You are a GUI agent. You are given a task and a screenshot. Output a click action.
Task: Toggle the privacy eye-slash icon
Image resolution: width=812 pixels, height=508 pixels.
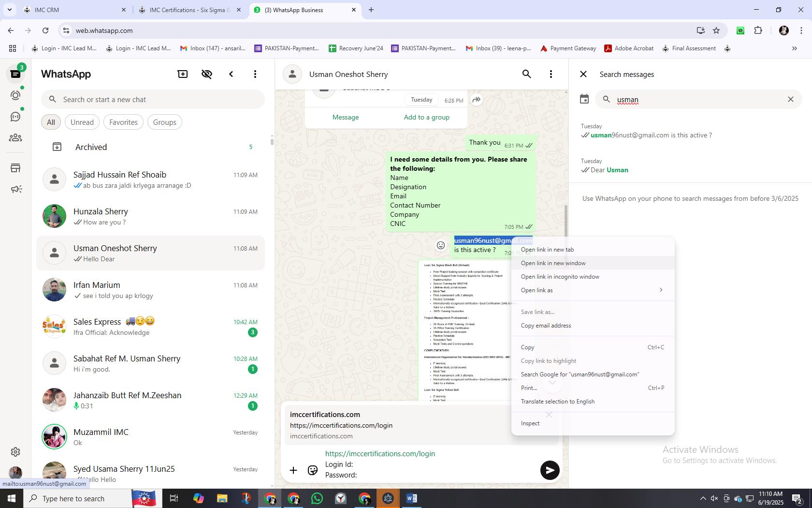coord(207,74)
